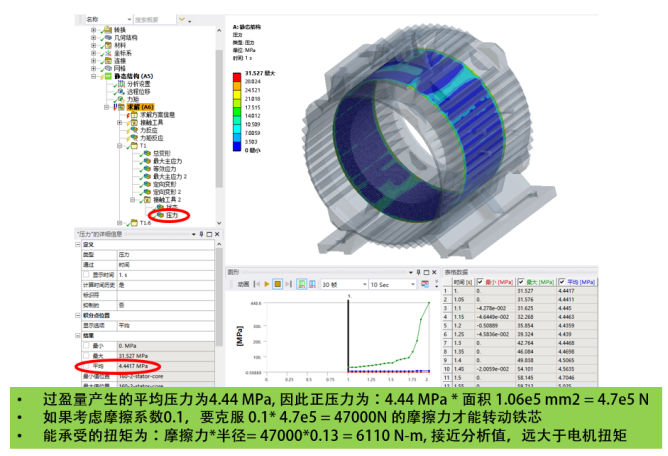Collapse the 静态结构 (A5) tree node
The height and width of the screenshot is (456, 668).
pyautogui.click(x=93, y=76)
